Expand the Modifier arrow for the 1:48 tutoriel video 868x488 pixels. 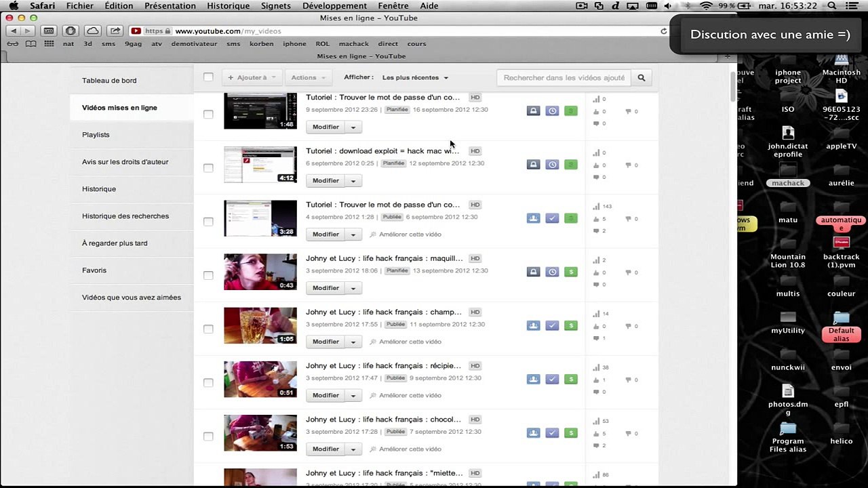tap(353, 127)
